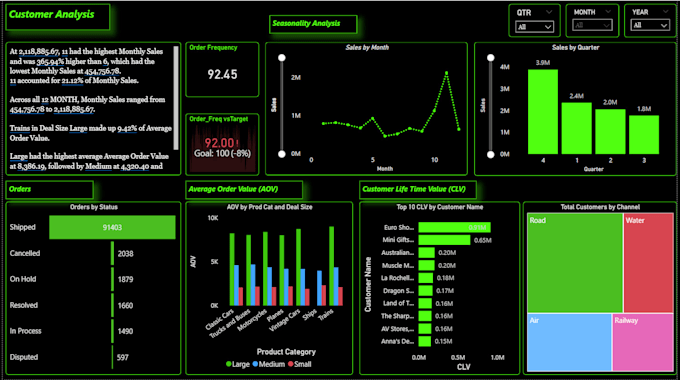
Task: Click bottom handle of Sales by Month slider
Action: coord(282,154)
